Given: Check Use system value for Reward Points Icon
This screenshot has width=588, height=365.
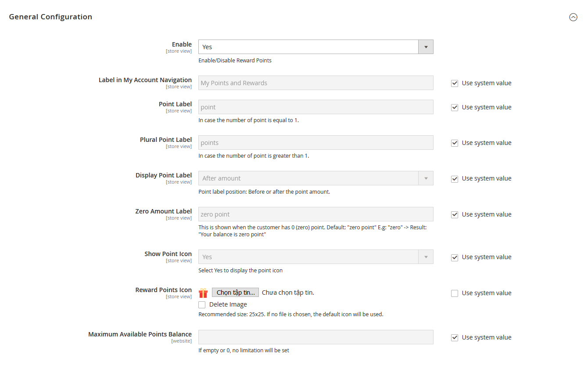Looking at the screenshot, I should click(455, 293).
